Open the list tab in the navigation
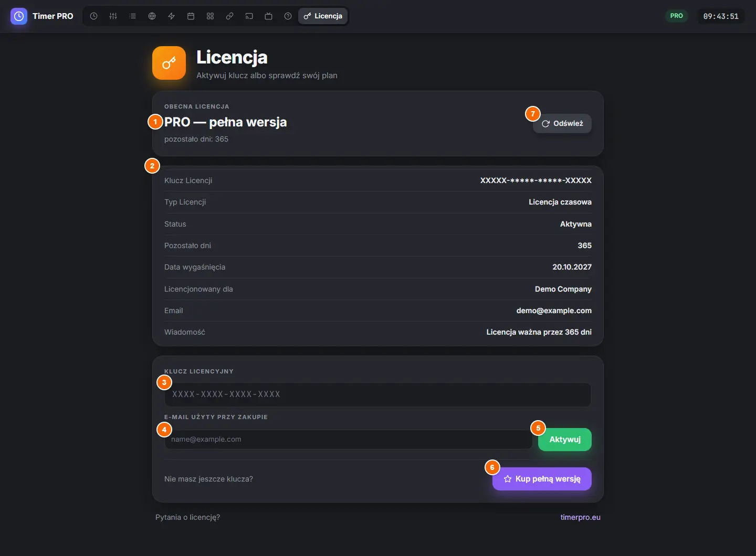The image size is (756, 556). (x=132, y=16)
